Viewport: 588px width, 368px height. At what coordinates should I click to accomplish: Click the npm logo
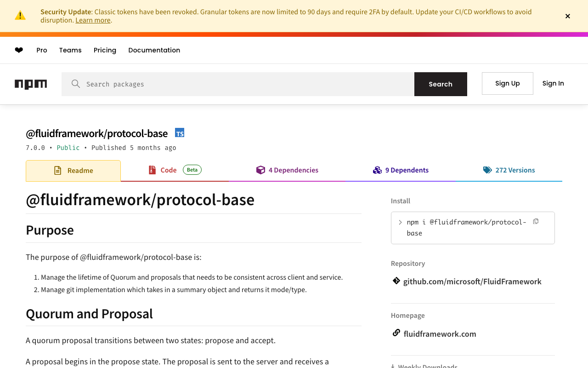31,84
